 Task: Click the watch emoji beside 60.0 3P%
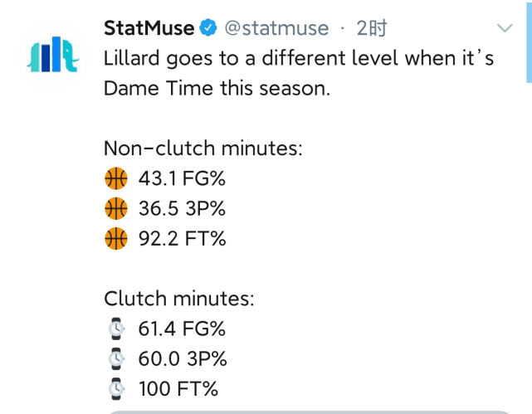point(116,359)
